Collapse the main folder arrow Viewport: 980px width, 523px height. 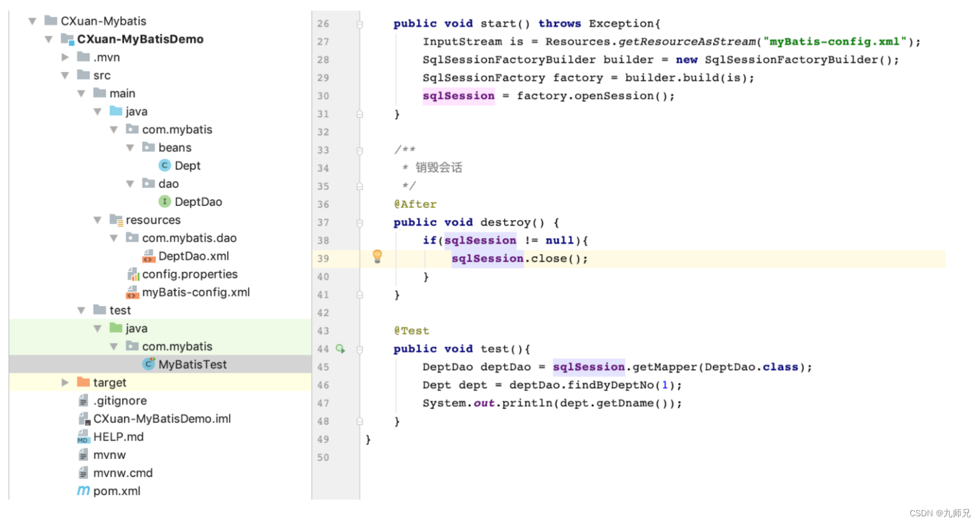tap(81, 93)
